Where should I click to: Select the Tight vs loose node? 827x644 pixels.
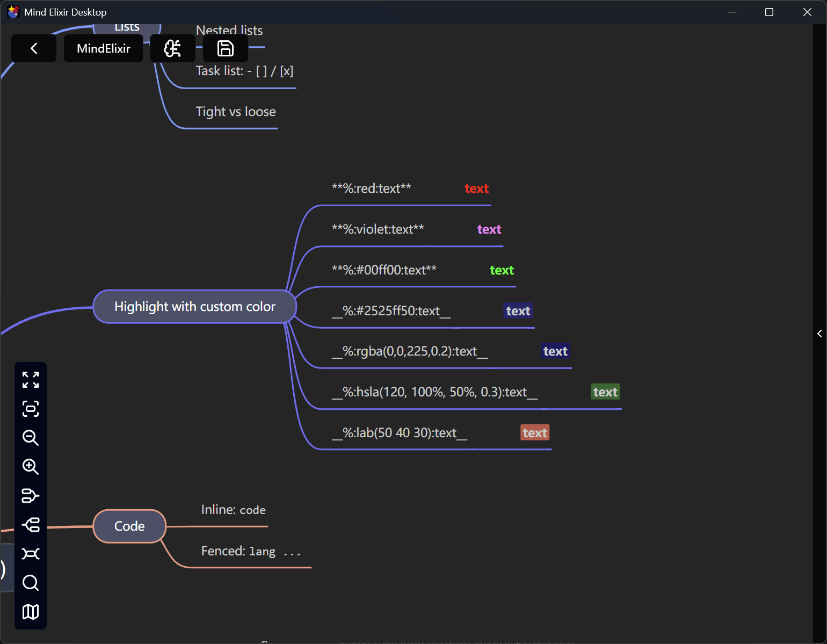(236, 112)
